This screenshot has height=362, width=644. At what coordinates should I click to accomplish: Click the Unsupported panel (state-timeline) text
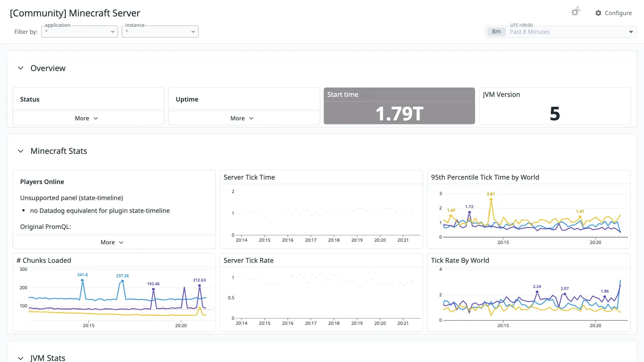coord(71,198)
